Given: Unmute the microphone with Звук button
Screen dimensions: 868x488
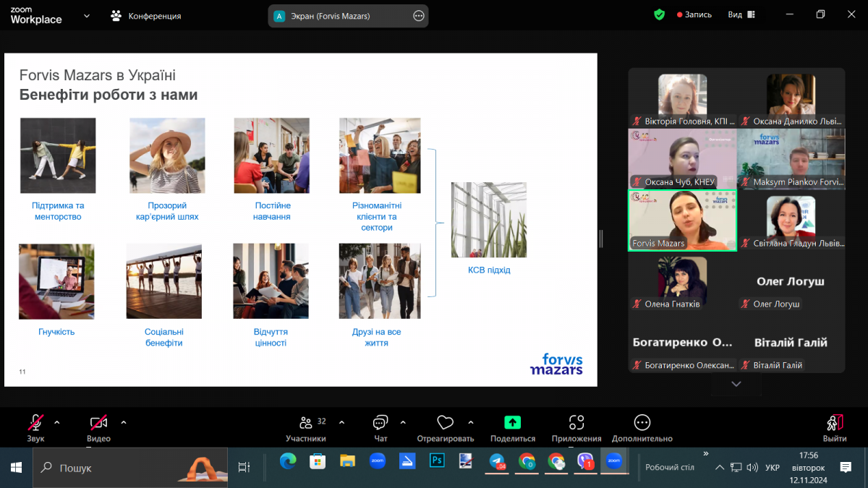Looking at the screenshot, I should coord(35,423).
